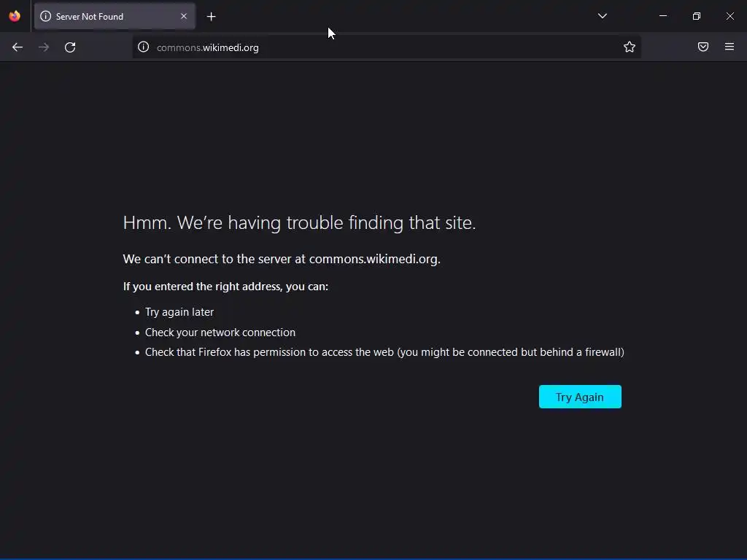Viewport: 747px width, 560px height.
Task: Open the site information icon in address bar
Action: [144, 47]
